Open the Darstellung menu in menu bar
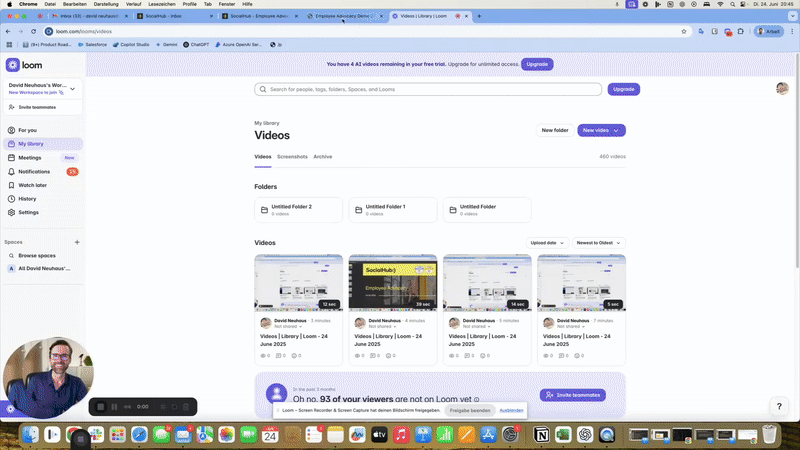The height and width of the screenshot is (450, 800). point(106,4)
